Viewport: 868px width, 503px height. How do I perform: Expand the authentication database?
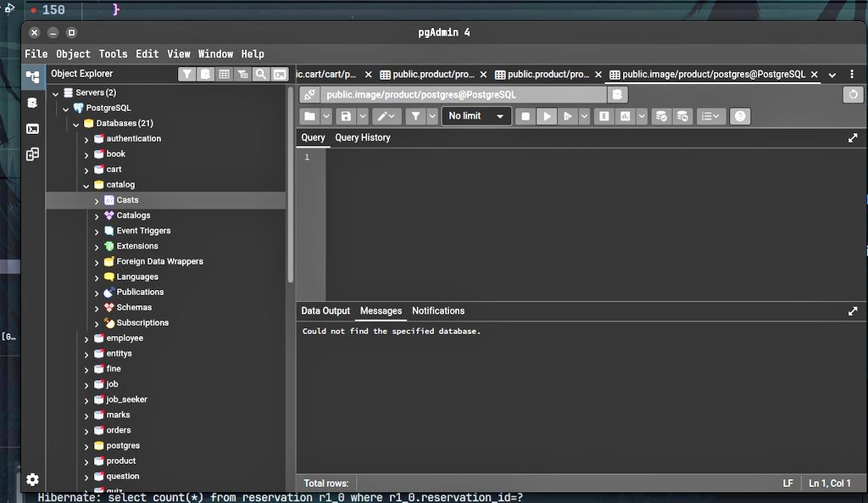pos(86,140)
